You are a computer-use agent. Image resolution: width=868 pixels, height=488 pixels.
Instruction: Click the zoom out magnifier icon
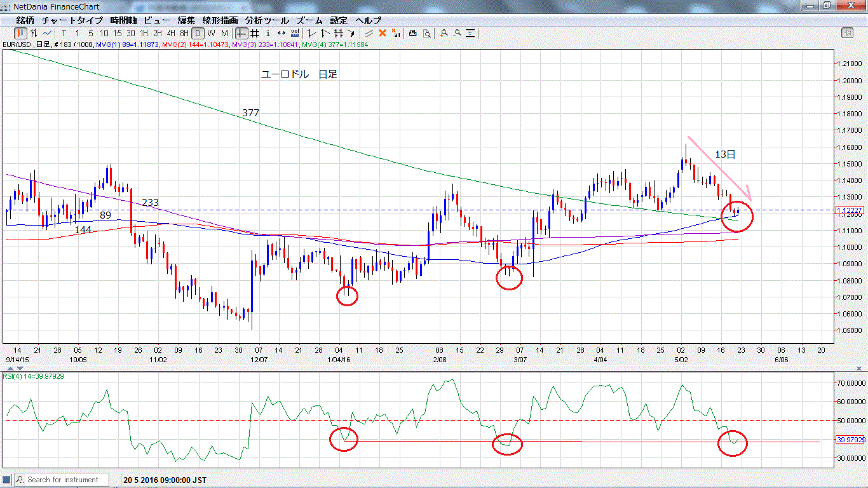(x=457, y=33)
